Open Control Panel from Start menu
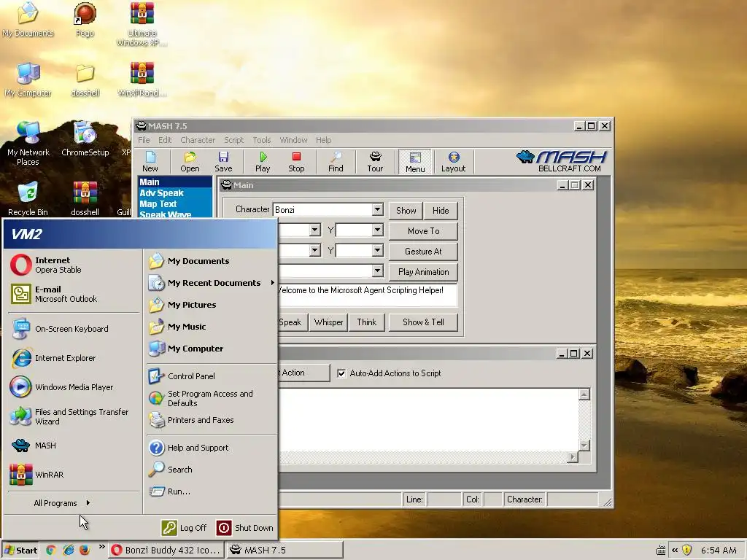747x560 pixels. click(212, 376)
